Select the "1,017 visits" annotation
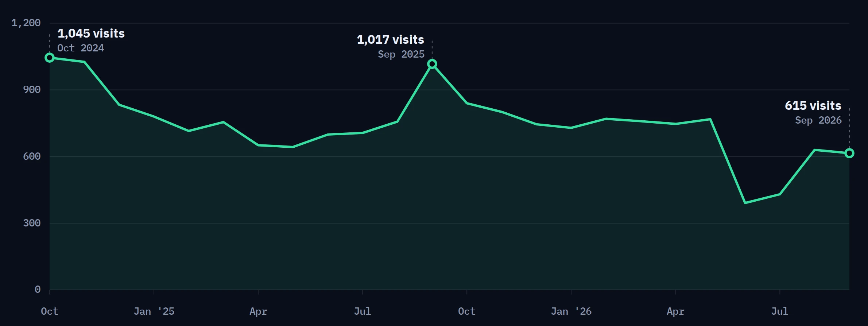The width and height of the screenshot is (868, 326). 391,40
